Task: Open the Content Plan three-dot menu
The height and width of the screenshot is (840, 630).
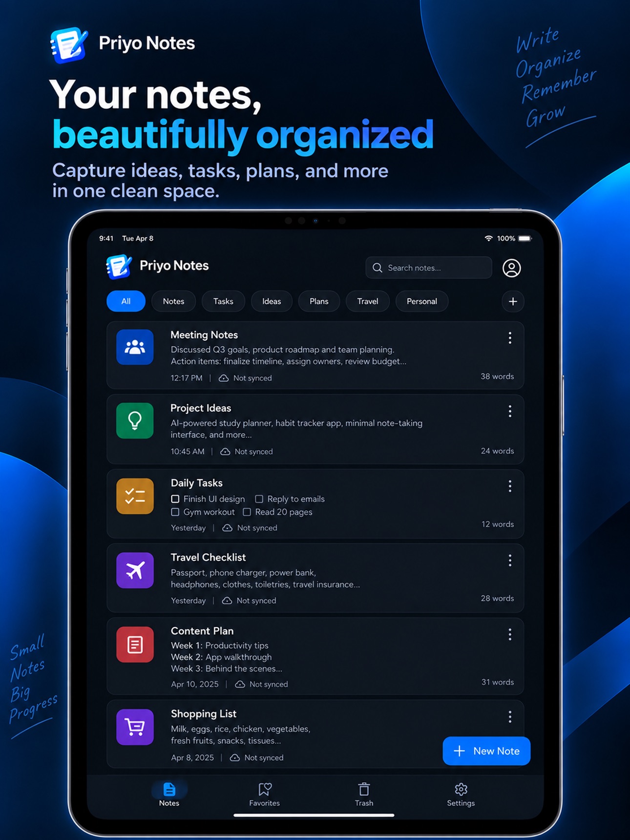Action: tap(510, 634)
